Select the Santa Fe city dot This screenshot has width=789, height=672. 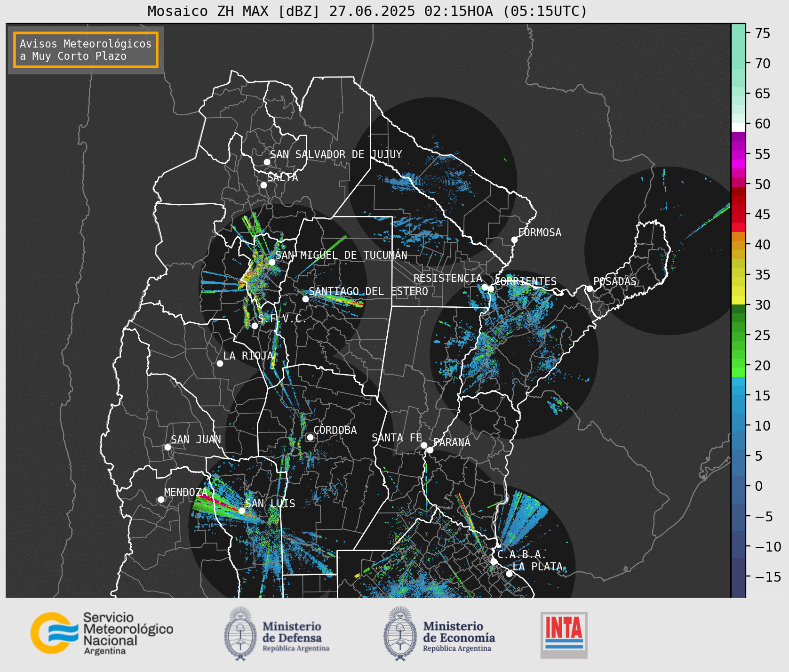424,445
